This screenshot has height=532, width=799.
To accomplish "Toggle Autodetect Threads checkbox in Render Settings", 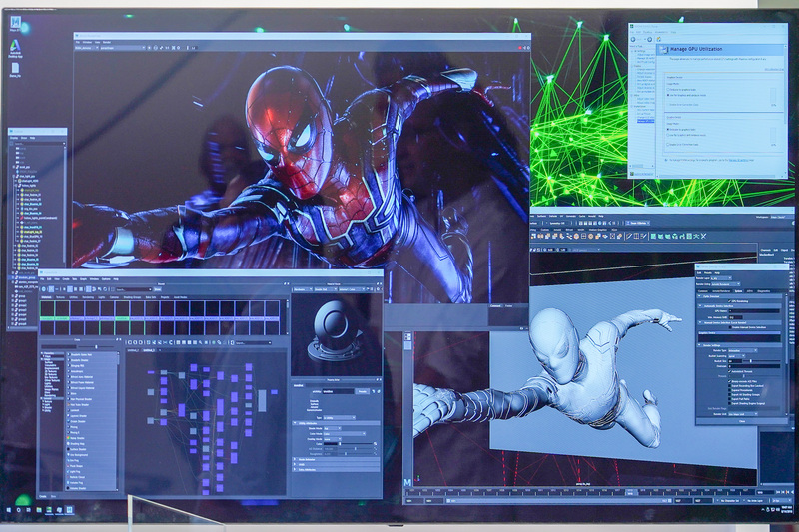I will click(x=730, y=371).
